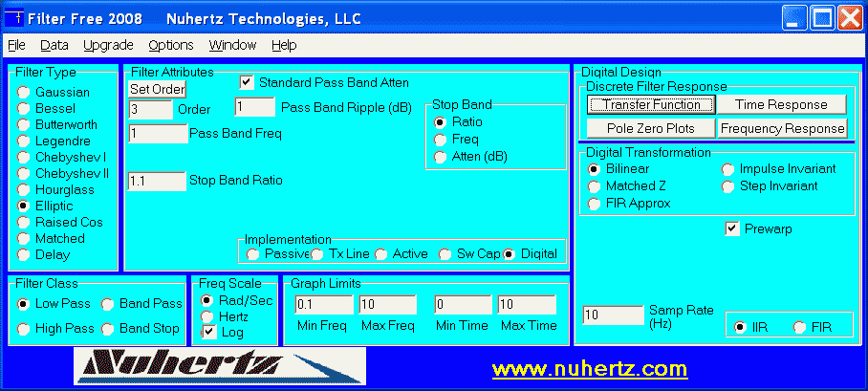Click the Transfer Function button

point(651,104)
